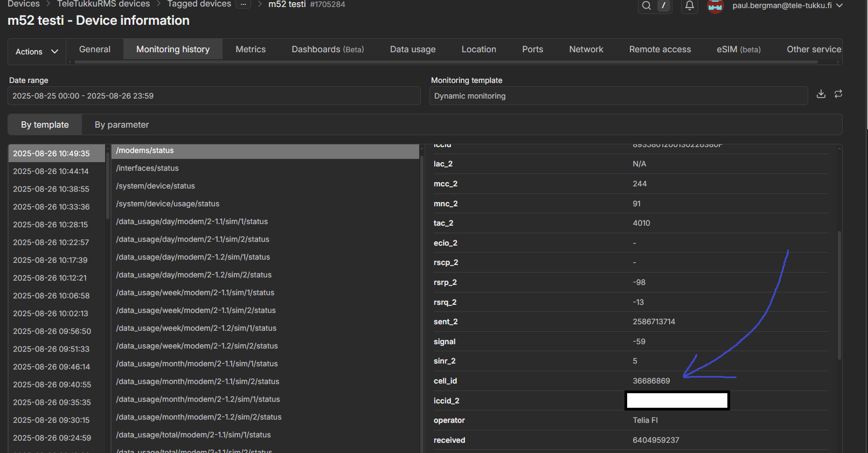Select /data_usage/month/modem/2-1.2/sim/1/status
This screenshot has width=868, height=453.
click(265, 399)
